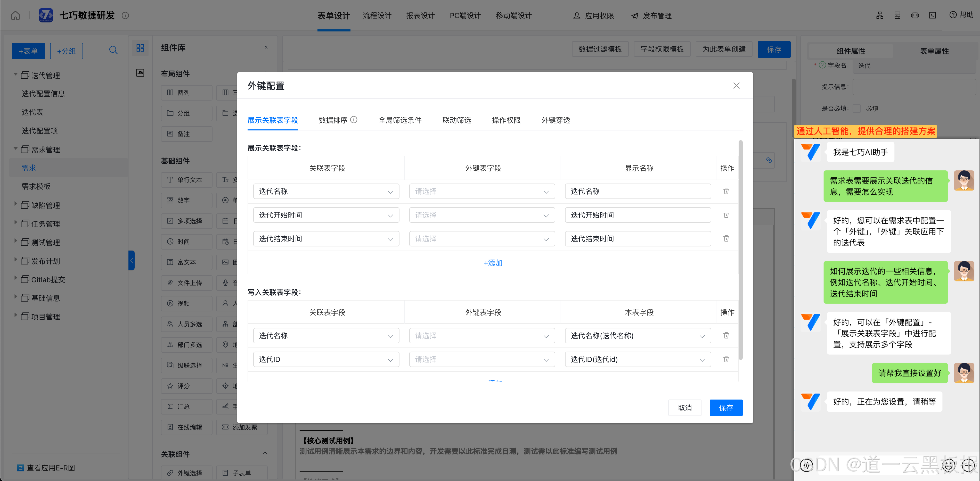Viewport: 980px width, 481px height.
Task: Click the +添加 link under display fields
Action: pyautogui.click(x=493, y=263)
